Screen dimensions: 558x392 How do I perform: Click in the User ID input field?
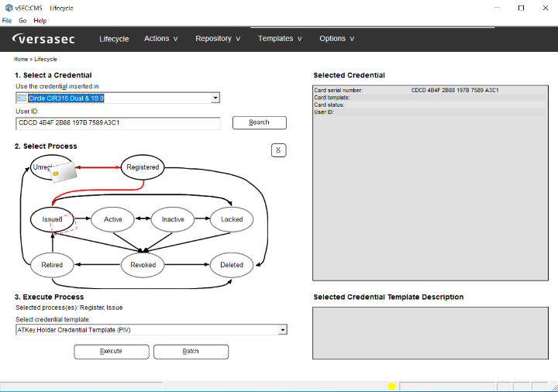point(118,123)
